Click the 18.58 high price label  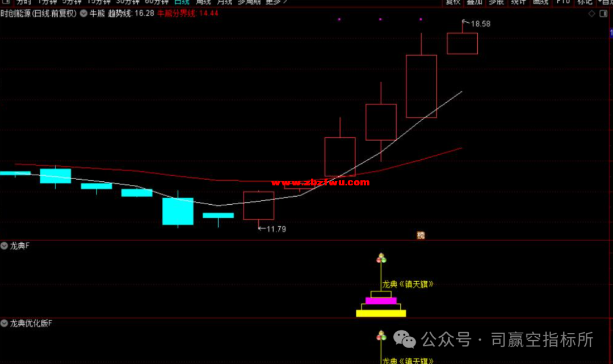[481, 24]
